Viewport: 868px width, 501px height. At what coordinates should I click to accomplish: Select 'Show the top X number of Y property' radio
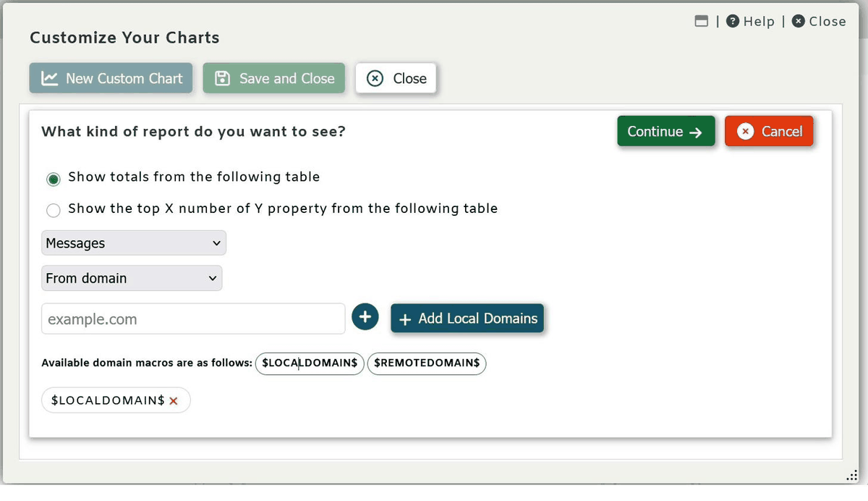54,210
